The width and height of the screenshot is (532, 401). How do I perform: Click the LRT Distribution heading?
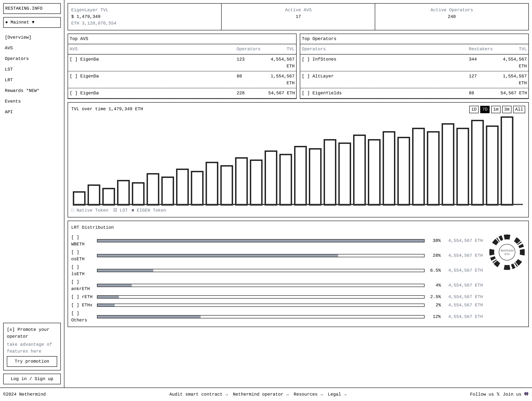(92, 228)
